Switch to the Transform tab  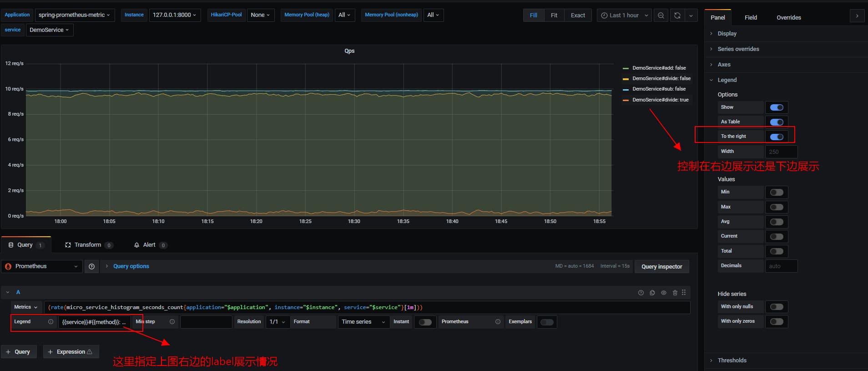[x=88, y=245]
